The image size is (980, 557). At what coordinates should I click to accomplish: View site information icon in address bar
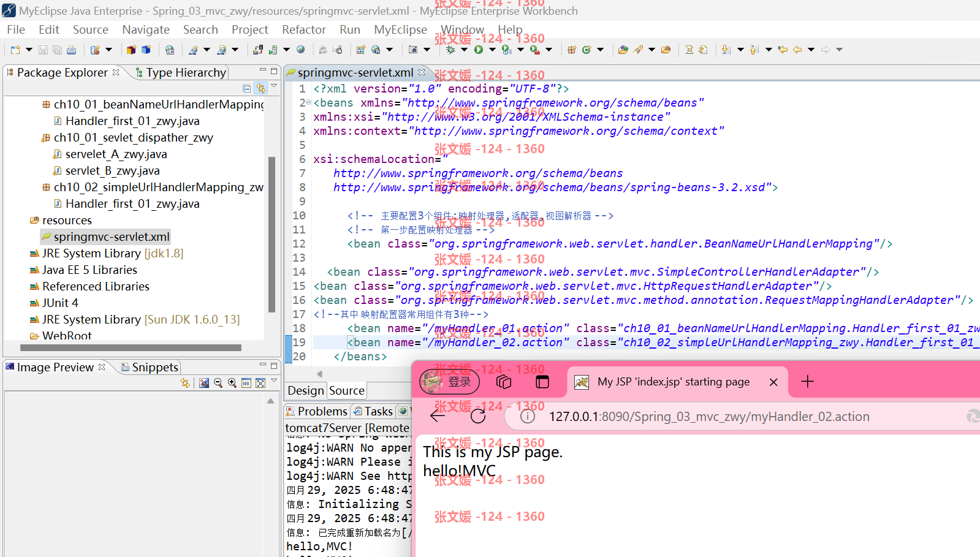coord(528,417)
